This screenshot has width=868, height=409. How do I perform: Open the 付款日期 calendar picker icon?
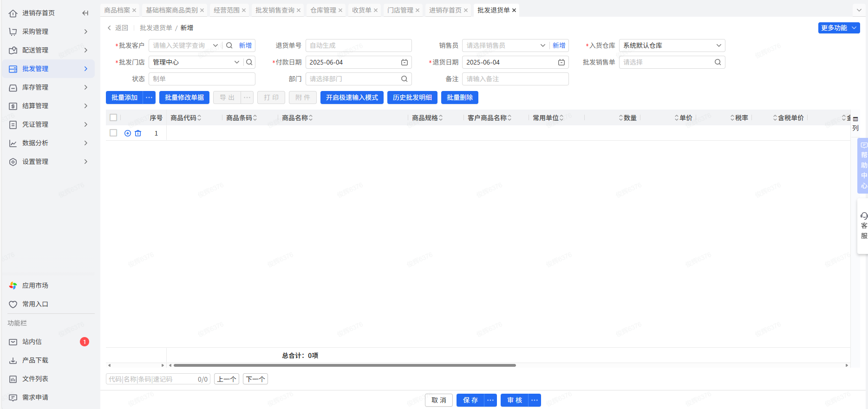405,62
